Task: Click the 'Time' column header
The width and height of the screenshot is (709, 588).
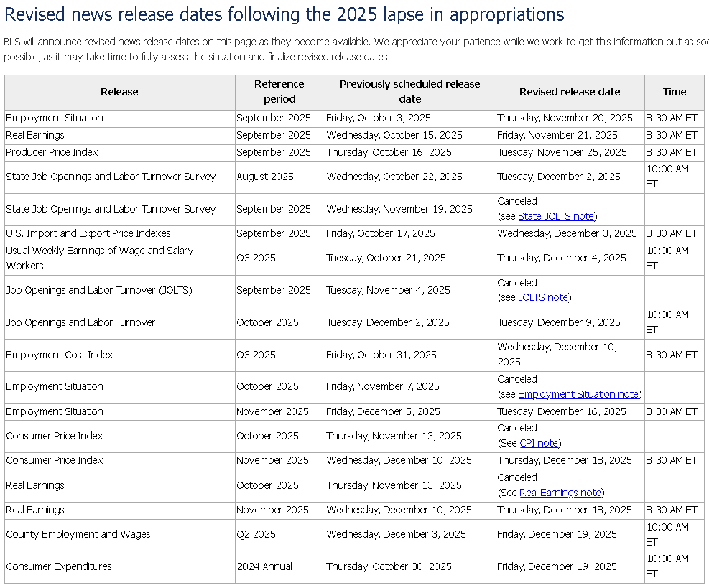Action: [x=674, y=92]
